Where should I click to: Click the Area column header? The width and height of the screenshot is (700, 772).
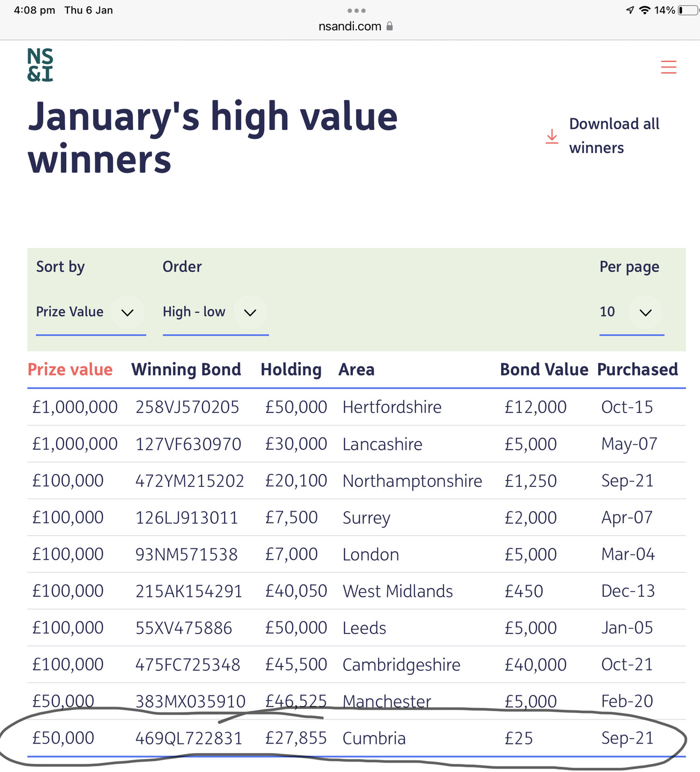356,370
